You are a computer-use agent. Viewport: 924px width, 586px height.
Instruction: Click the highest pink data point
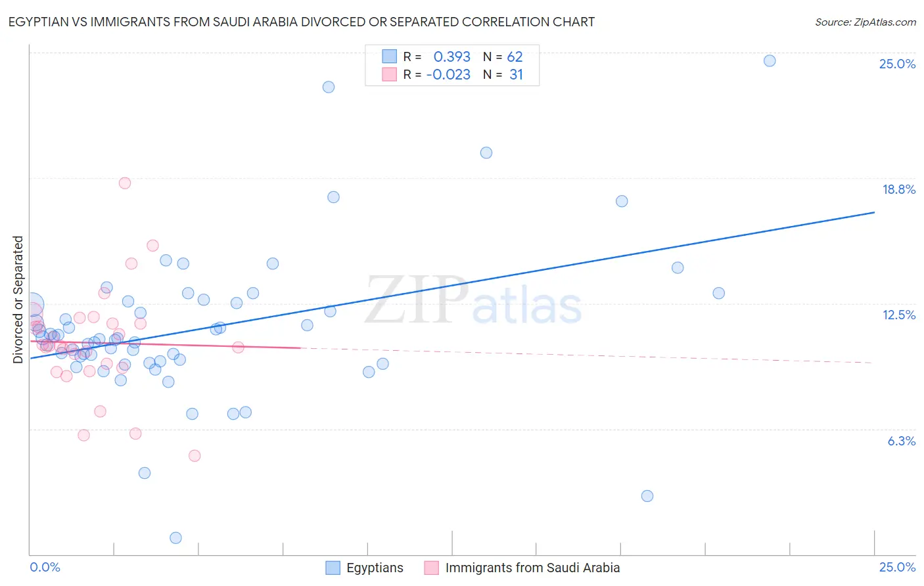(x=125, y=183)
